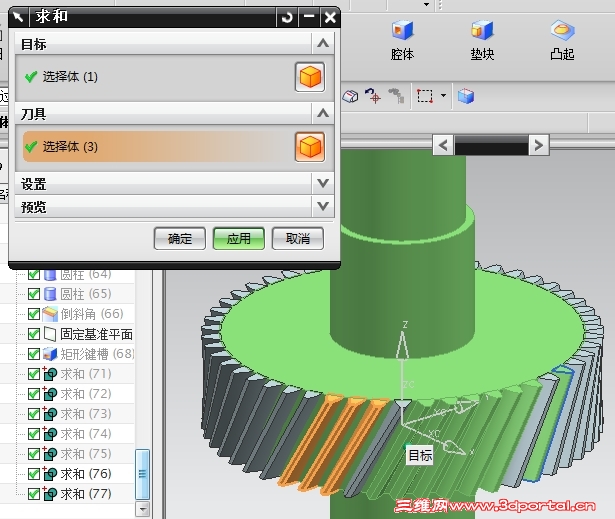
Task: Uncheck the 固定基准平面 checkbox
Action: coord(34,334)
